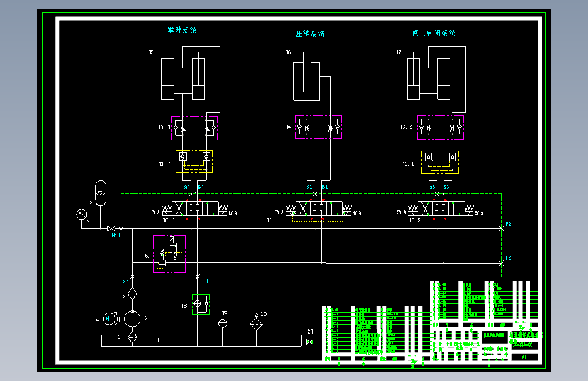Click the 10.1 valve number label
This screenshot has width=588, height=381.
tap(169, 220)
